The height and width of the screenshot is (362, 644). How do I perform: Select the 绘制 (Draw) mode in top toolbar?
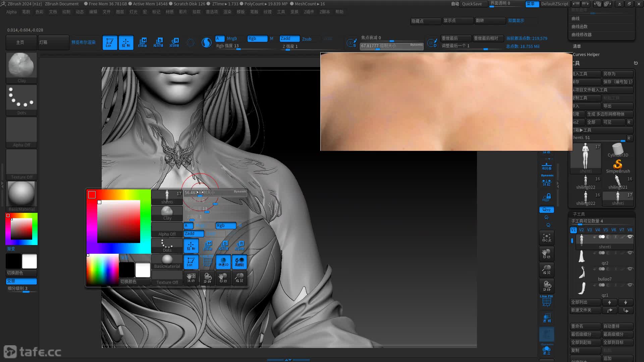(126, 43)
